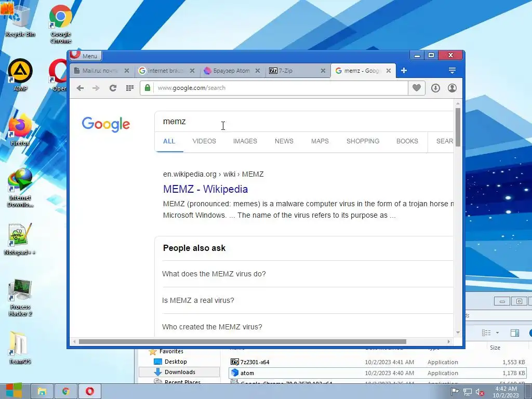The image size is (532, 399).
Task: Bookmark page with heart icon
Action: pyautogui.click(x=417, y=88)
